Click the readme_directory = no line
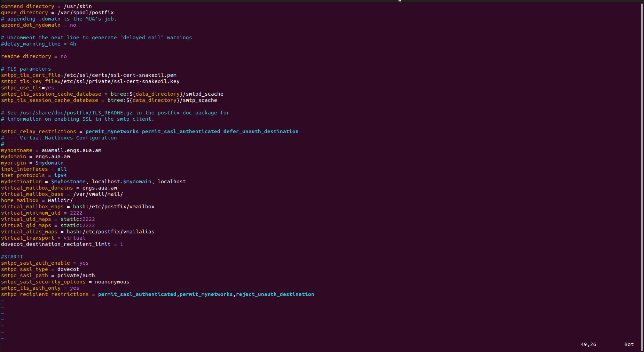Screen dimensions: 644x352 (x=34, y=56)
